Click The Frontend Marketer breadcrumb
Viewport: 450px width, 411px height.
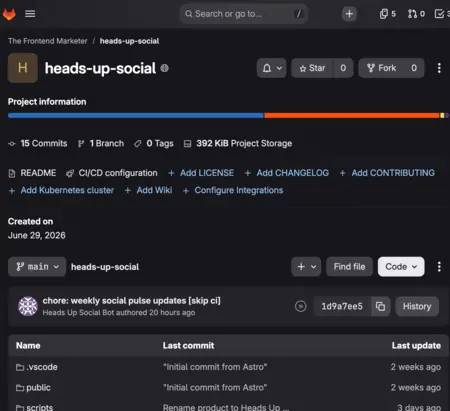click(48, 41)
